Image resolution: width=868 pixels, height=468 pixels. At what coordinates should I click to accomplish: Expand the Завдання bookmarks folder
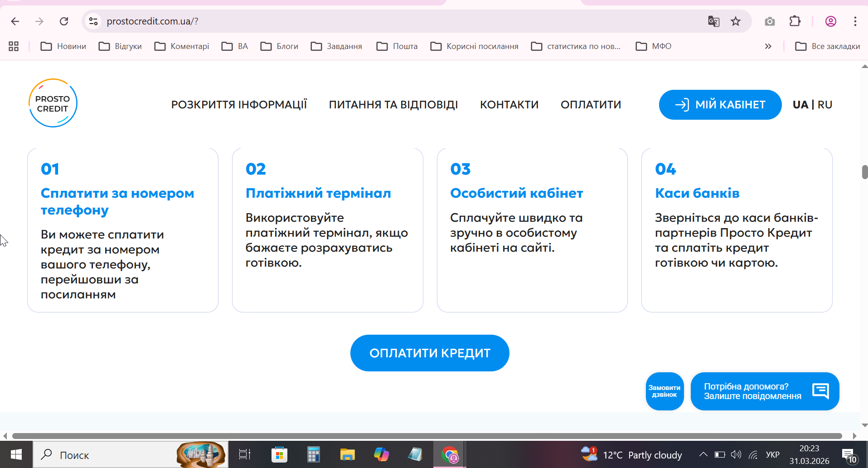click(x=336, y=46)
